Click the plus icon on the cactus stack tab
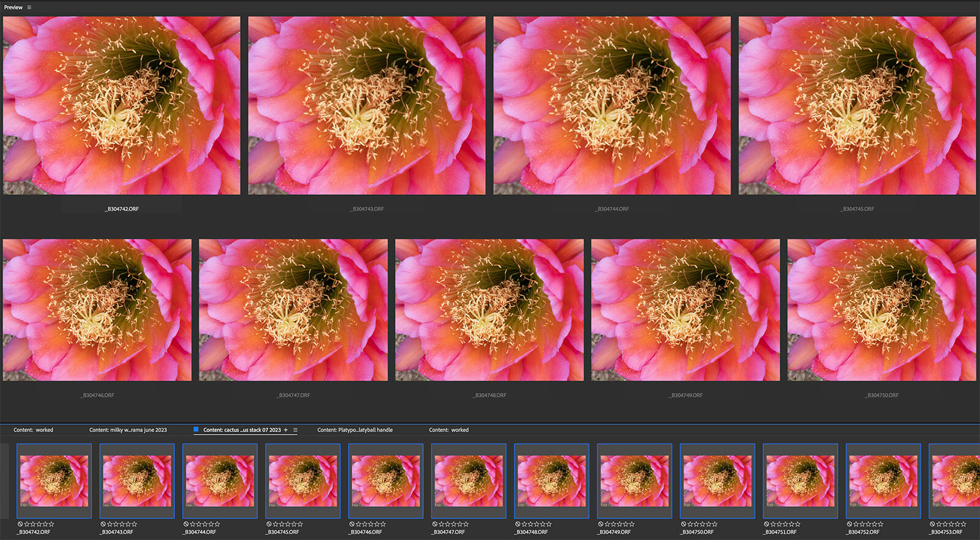Viewport: 980px width, 540px height. pyautogui.click(x=285, y=430)
